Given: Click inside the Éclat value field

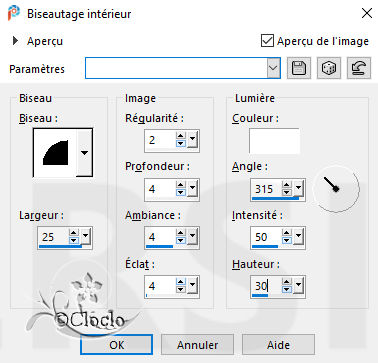Looking at the screenshot, I should tap(160, 286).
